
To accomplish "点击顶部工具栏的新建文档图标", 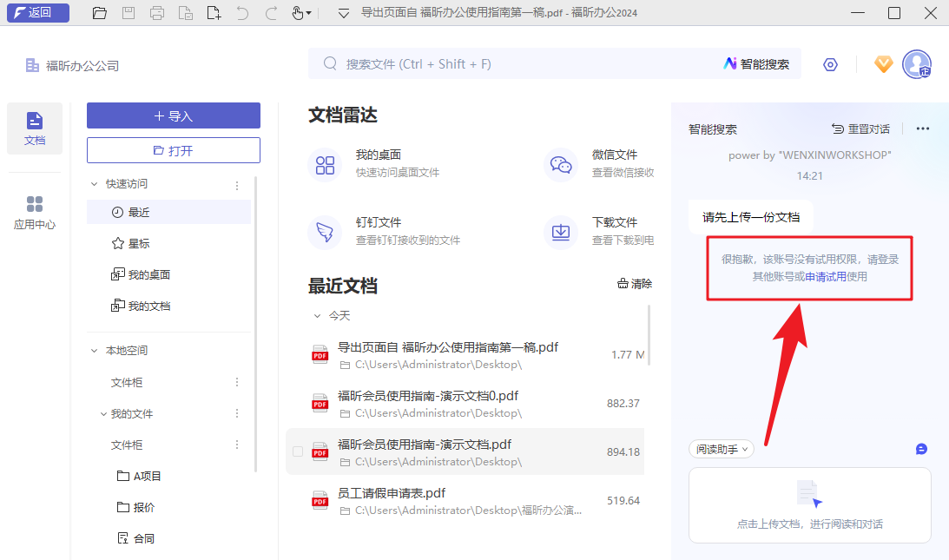I will (x=214, y=13).
